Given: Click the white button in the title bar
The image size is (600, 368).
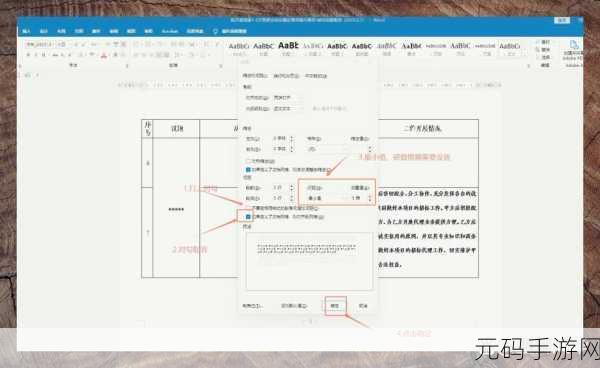Looking at the screenshot, I should click(562, 20).
